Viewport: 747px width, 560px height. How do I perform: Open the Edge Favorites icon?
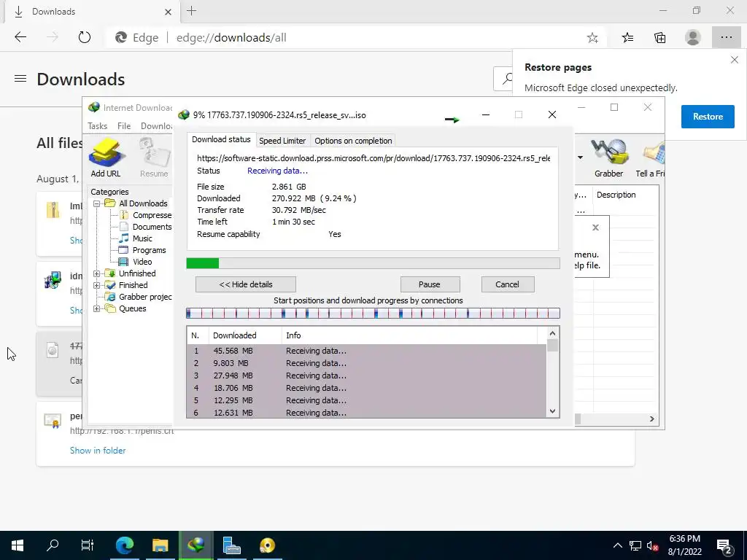click(627, 38)
